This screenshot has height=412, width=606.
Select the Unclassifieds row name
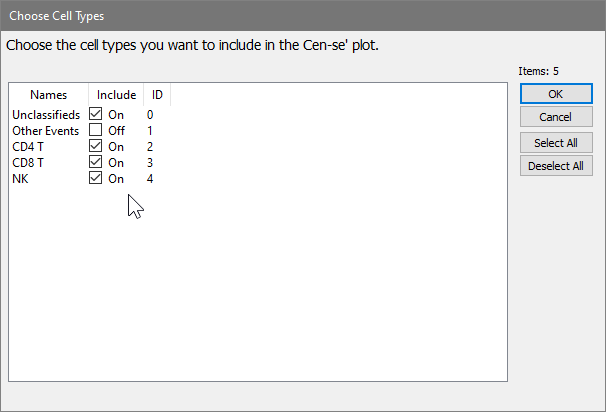click(46, 115)
